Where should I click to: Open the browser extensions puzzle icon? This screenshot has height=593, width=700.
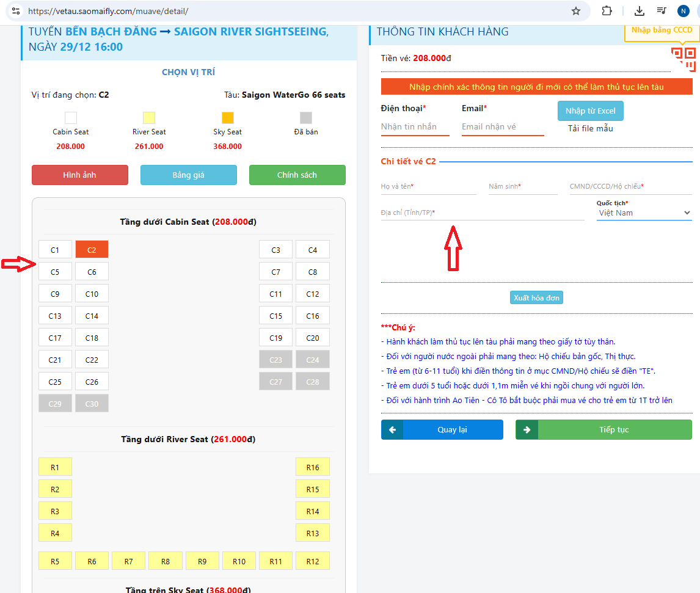(x=607, y=11)
